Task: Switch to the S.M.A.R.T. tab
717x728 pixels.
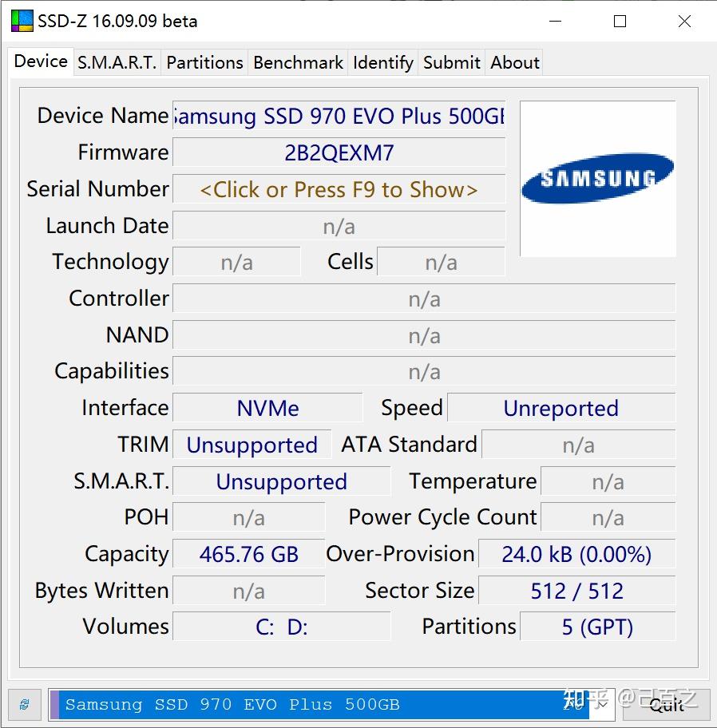Action: click(x=117, y=62)
